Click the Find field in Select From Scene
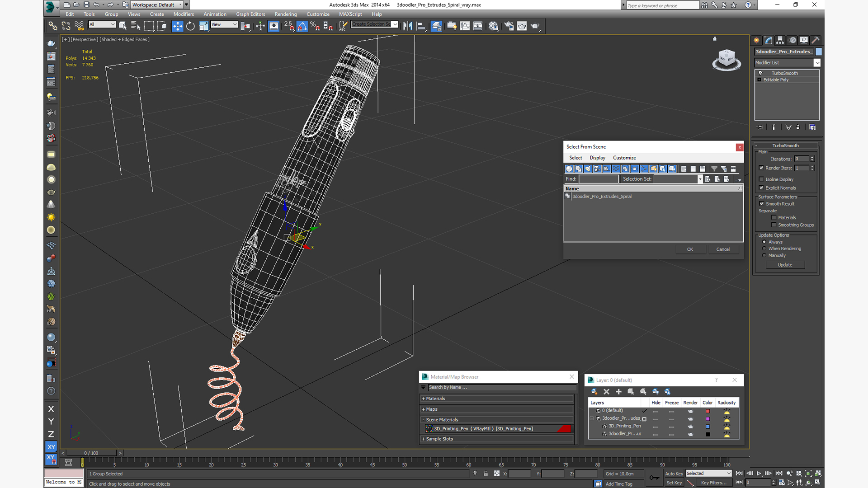Screen dimensions: 868x488 pos(599,179)
